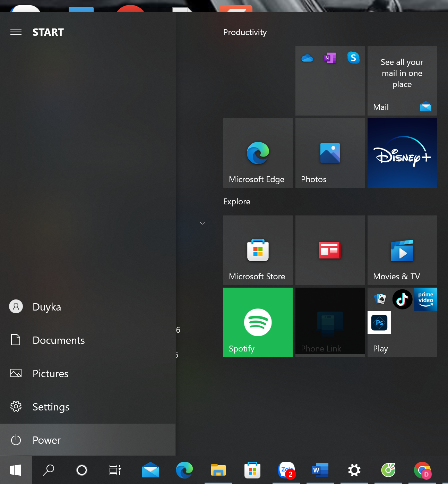
Task: Open Prime Video in the Play folder
Action: click(x=425, y=299)
